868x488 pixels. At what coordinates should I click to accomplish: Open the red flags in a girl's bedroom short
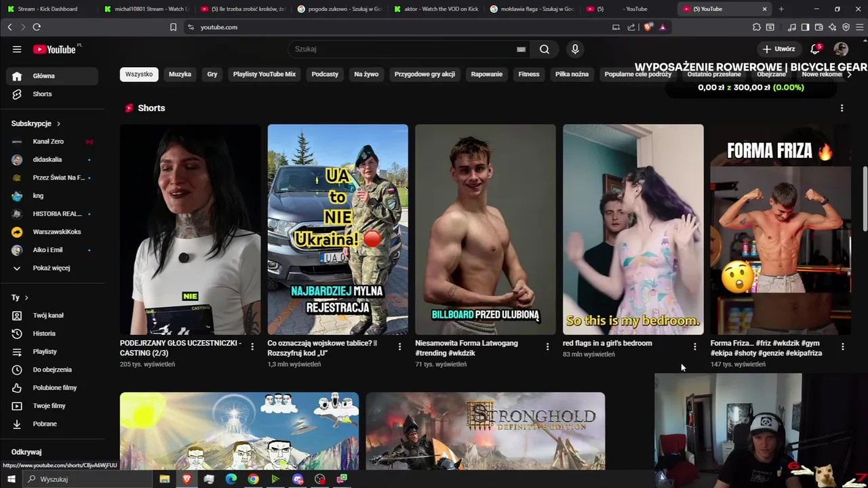tap(633, 229)
